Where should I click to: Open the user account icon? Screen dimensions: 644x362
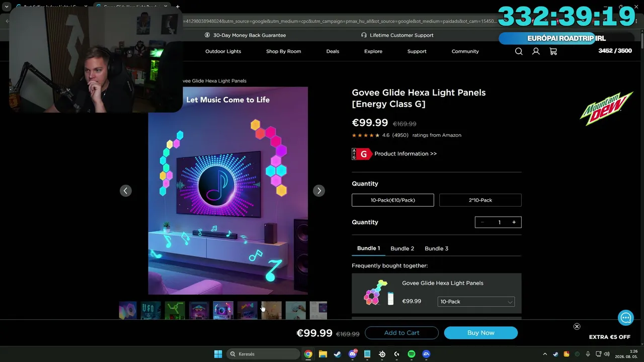tap(536, 51)
